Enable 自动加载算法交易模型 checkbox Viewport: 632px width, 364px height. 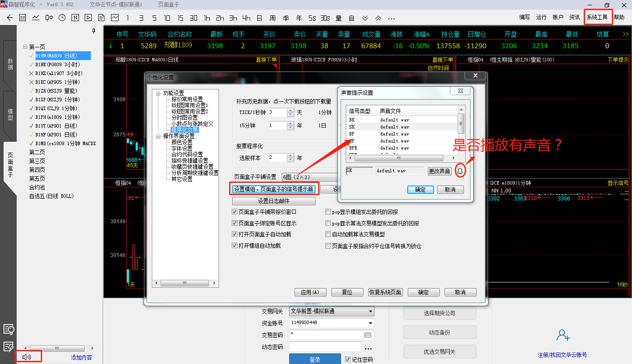point(328,234)
